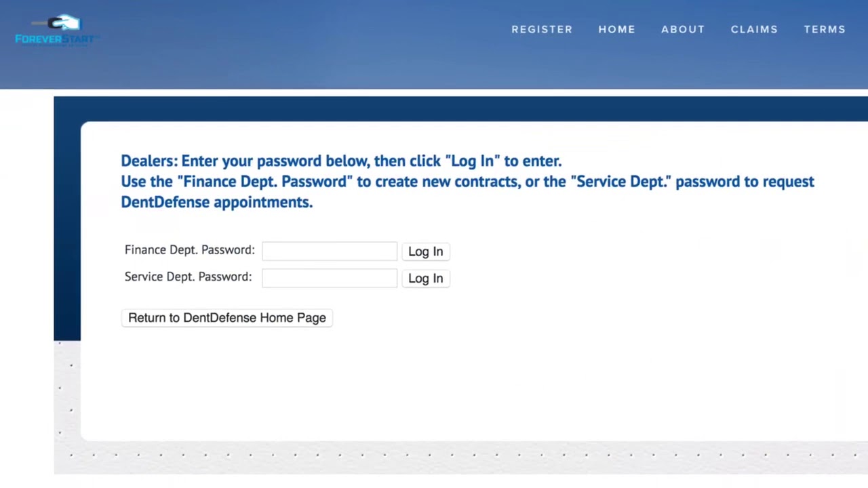This screenshot has width=868, height=488.
Task: Click the "Service Dept. Password:" label
Action: tap(188, 277)
